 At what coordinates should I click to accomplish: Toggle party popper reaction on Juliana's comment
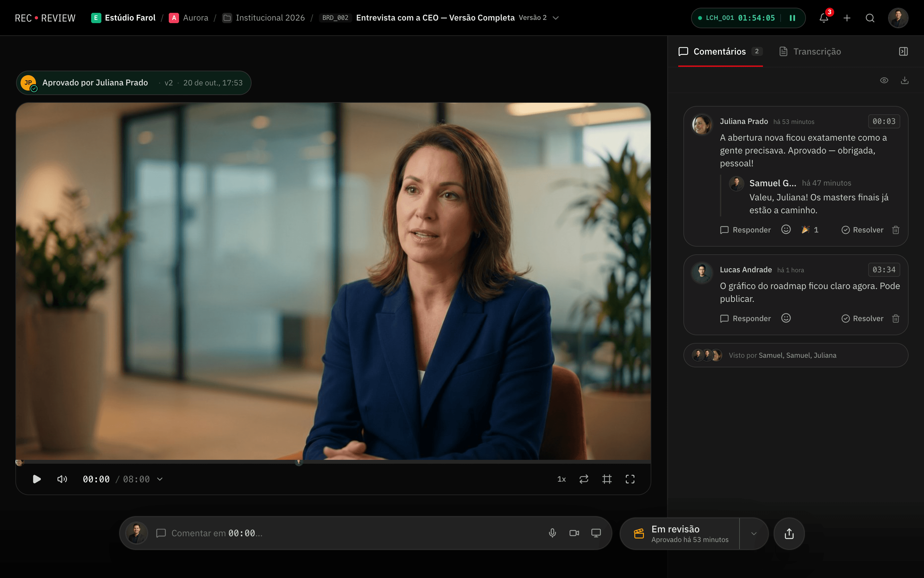[810, 230]
